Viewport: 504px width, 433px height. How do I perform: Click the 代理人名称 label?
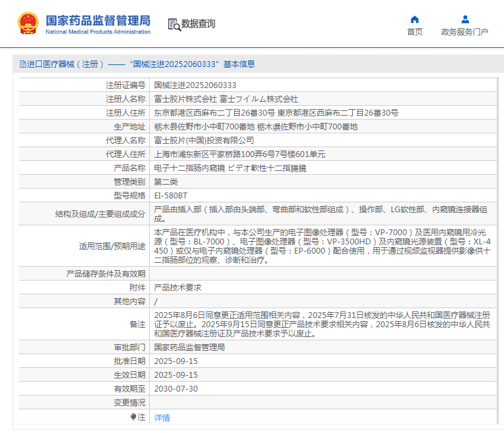click(126, 141)
